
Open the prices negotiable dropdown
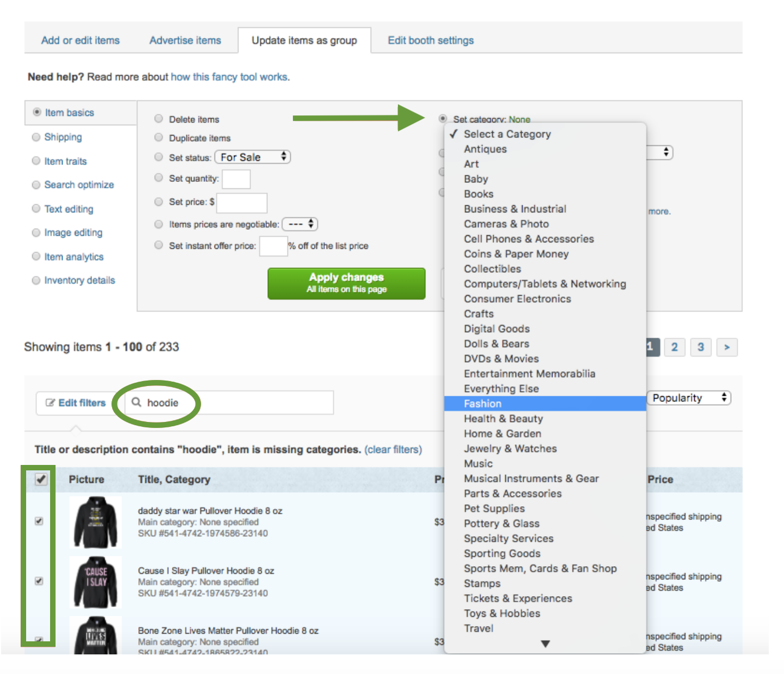[x=300, y=224]
